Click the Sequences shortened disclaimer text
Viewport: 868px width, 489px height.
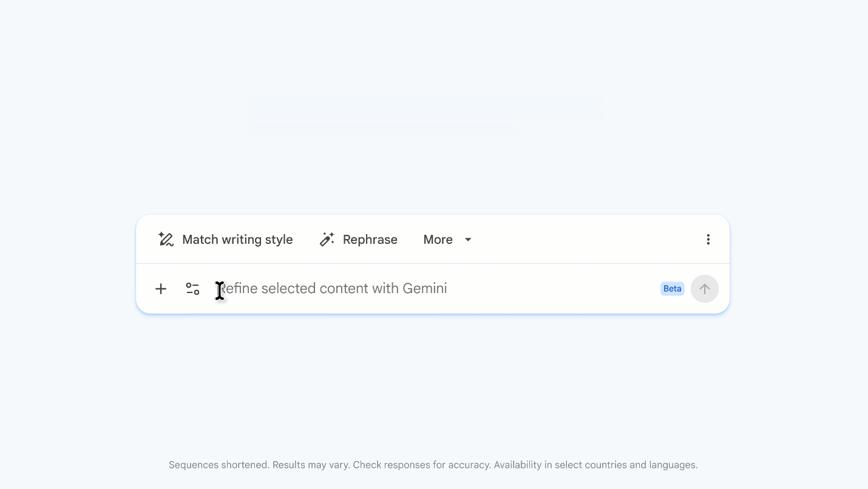[x=219, y=465]
